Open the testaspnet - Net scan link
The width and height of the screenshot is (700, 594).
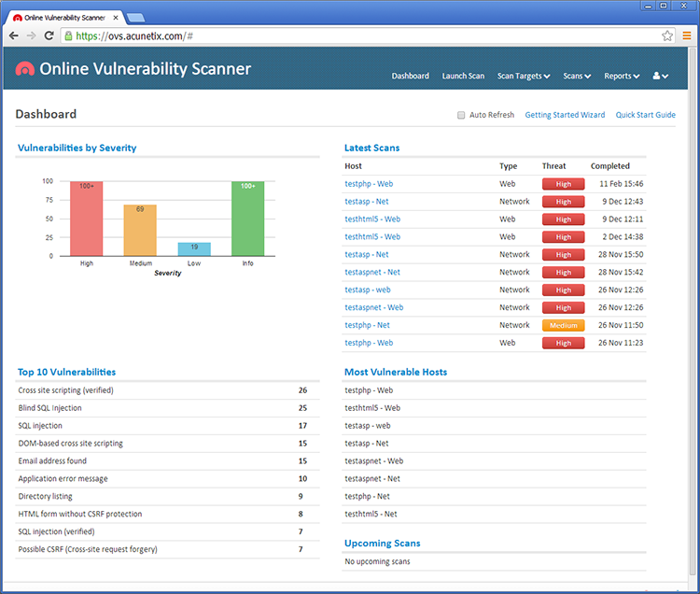(x=372, y=272)
